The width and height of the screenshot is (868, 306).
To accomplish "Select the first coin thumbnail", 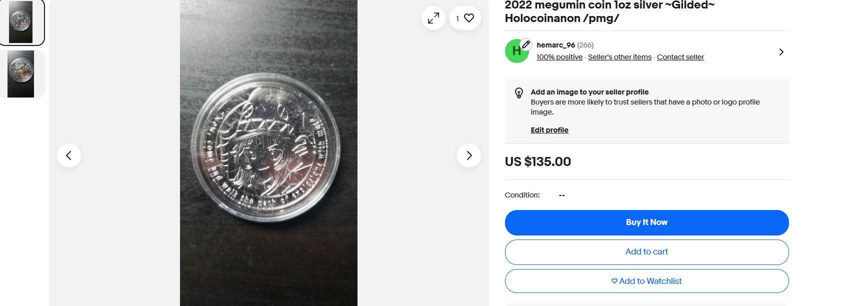I will coord(21,22).
